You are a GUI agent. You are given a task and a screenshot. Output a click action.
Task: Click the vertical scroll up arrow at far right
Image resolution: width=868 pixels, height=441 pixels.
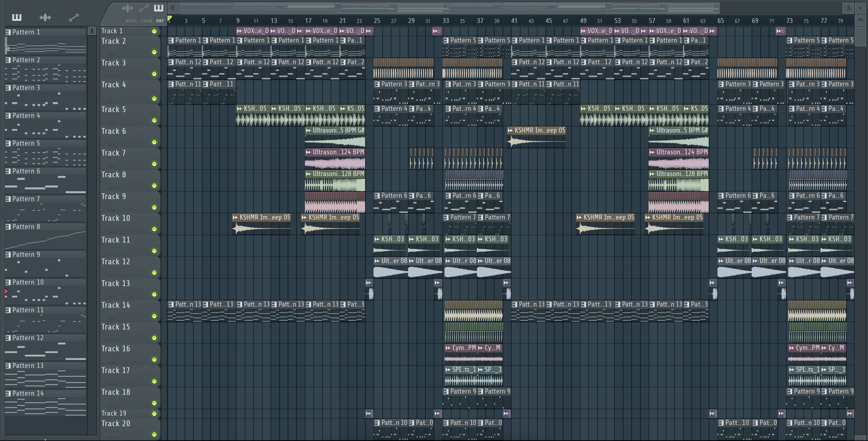[x=860, y=20]
